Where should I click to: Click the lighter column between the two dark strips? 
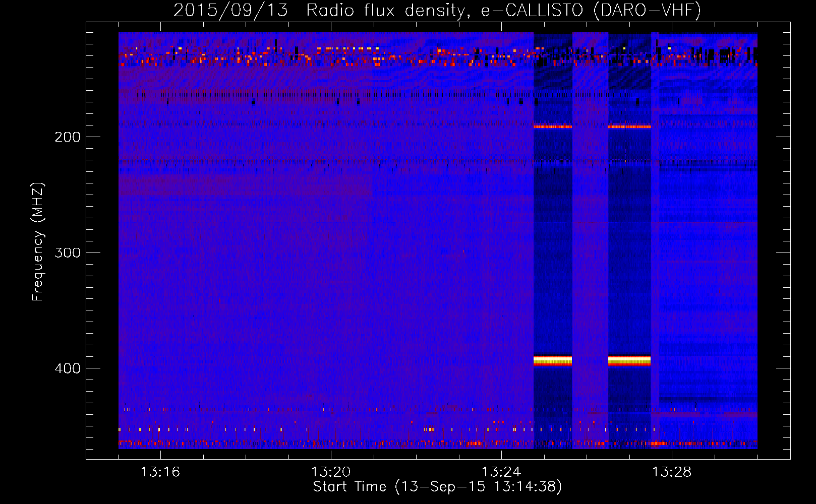click(x=590, y=252)
